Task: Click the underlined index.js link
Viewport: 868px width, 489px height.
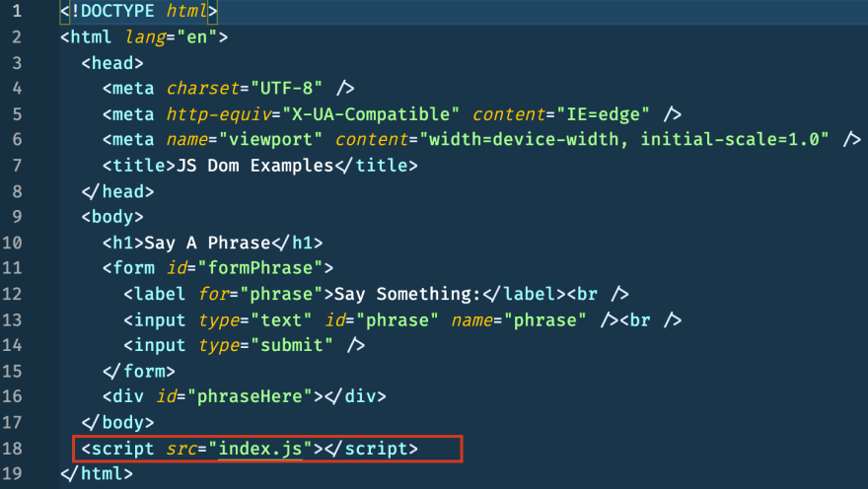Action: pyautogui.click(x=260, y=448)
